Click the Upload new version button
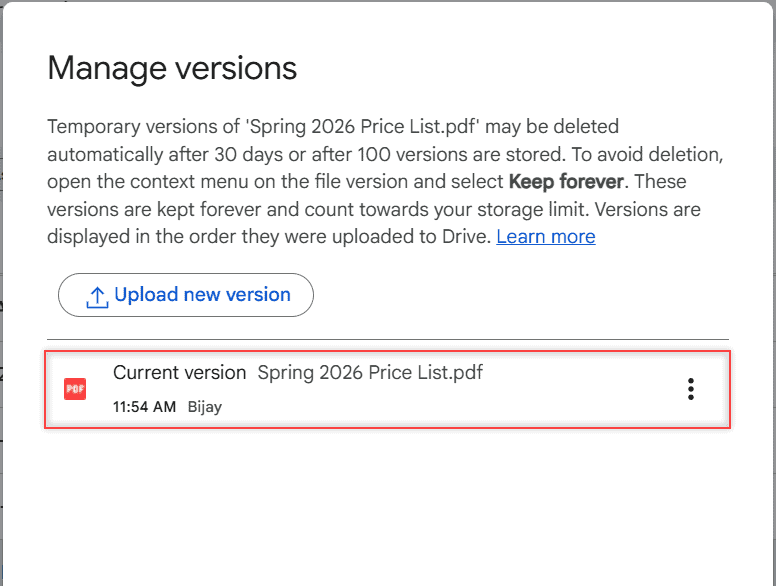The height and width of the screenshot is (586, 776). 186,295
